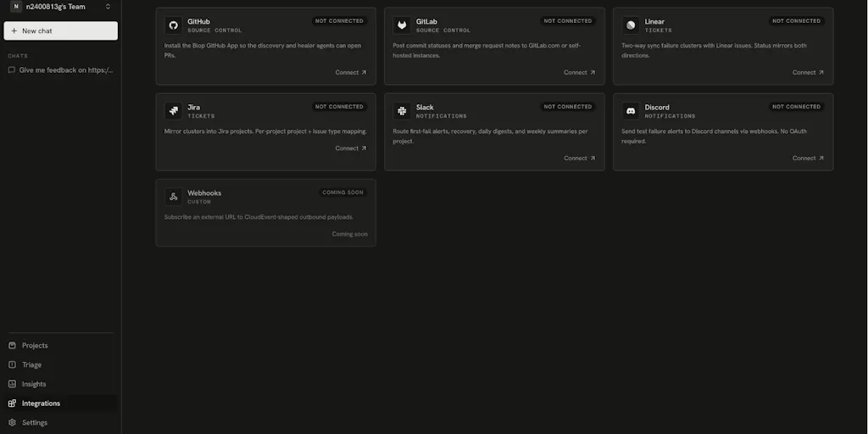868x434 pixels.
Task: Click the GitHub logo icon
Action: tap(173, 25)
